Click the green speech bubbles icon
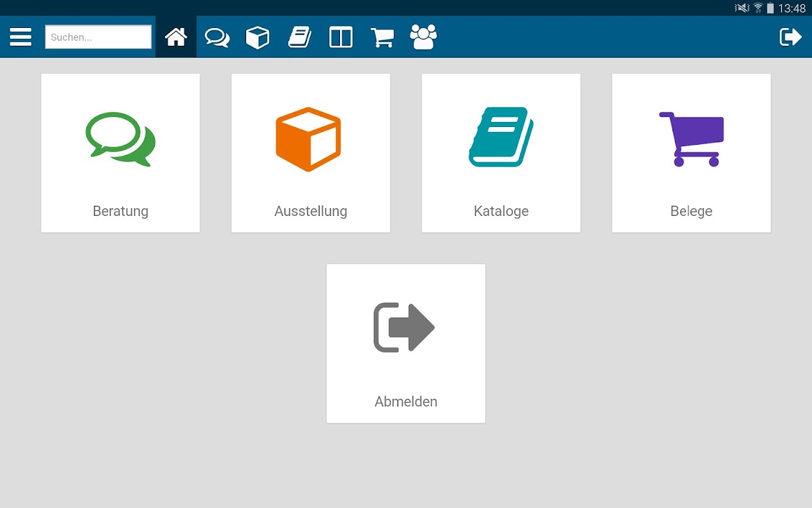The image size is (812, 508). pyautogui.click(x=121, y=139)
